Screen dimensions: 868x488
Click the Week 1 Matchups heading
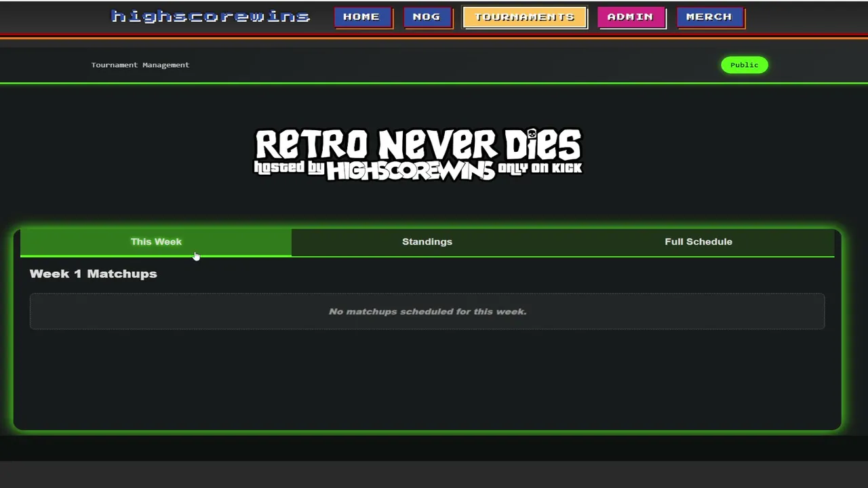click(x=94, y=274)
